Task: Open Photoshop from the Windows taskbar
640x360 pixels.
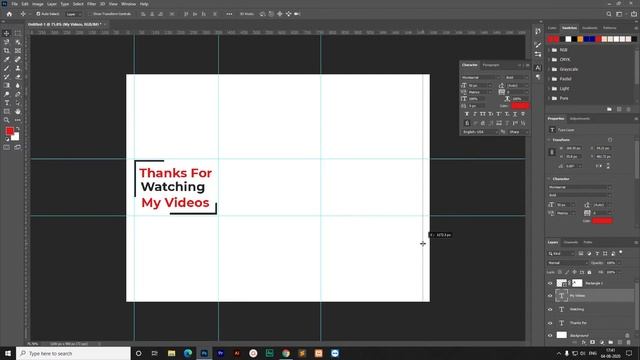Action: coord(204,353)
